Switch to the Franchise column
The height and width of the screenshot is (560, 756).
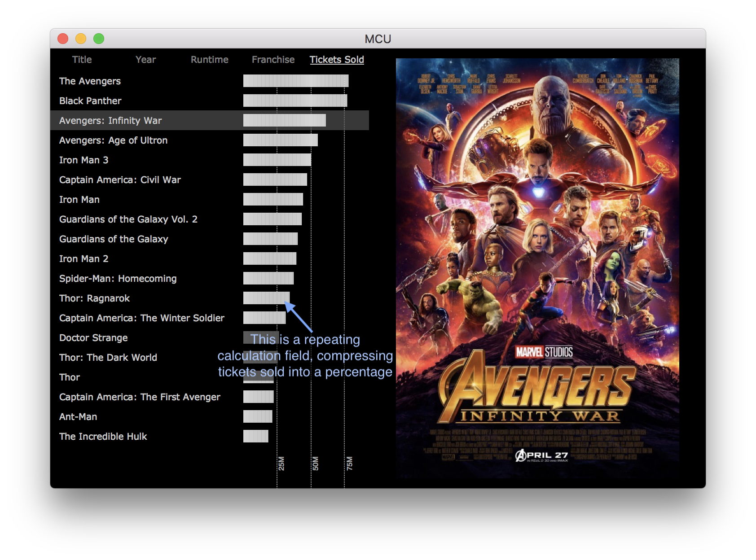click(273, 60)
